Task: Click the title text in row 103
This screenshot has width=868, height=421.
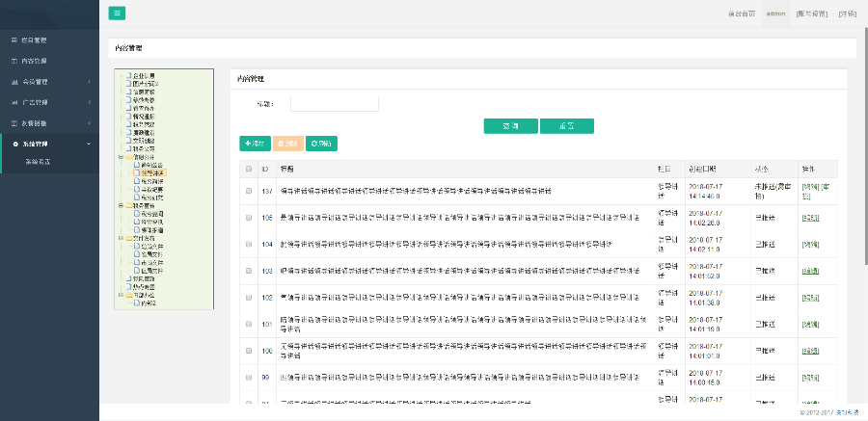Action: pyautogui.click(x=460, y=271)
